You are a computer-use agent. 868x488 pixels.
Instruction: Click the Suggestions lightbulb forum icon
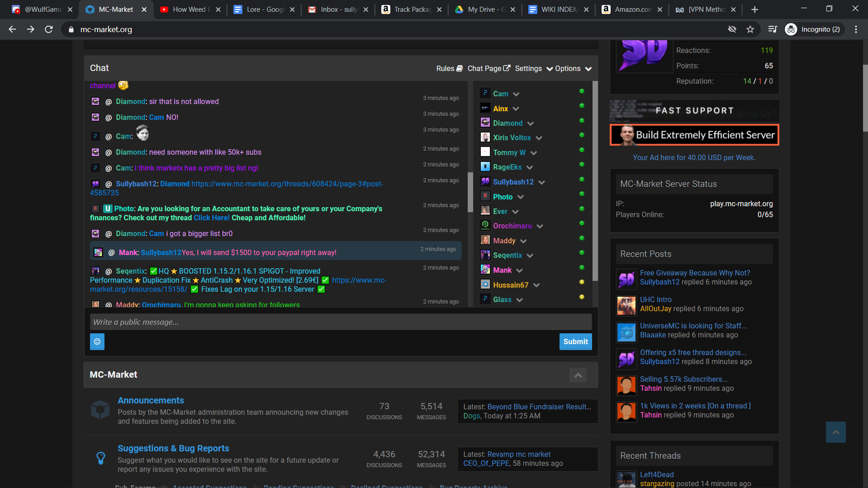point(100,458)
